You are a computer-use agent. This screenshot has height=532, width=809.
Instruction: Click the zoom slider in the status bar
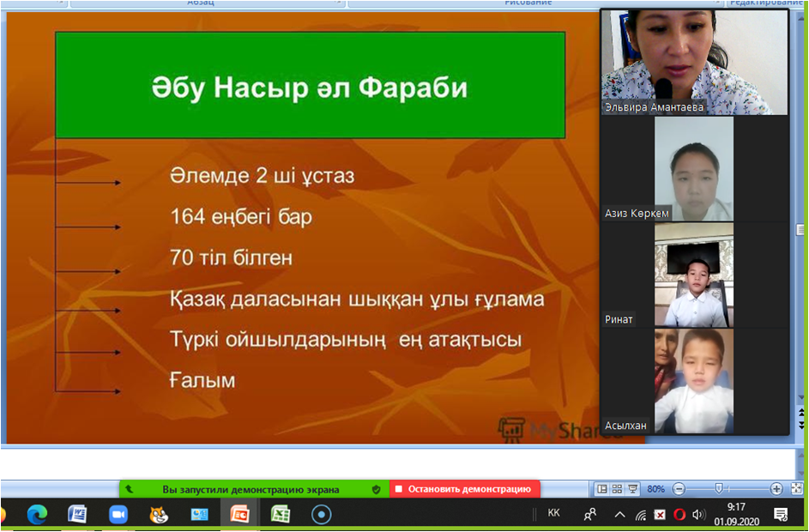click(719, 489)
